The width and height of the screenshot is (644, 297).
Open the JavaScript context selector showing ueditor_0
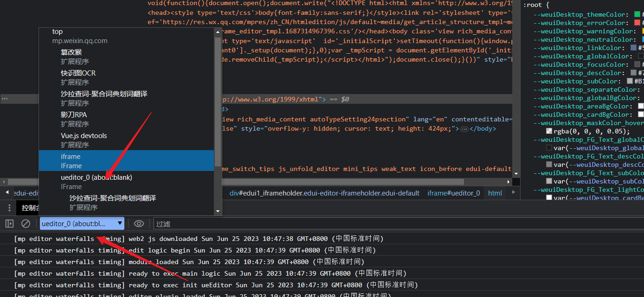(82, 224)
